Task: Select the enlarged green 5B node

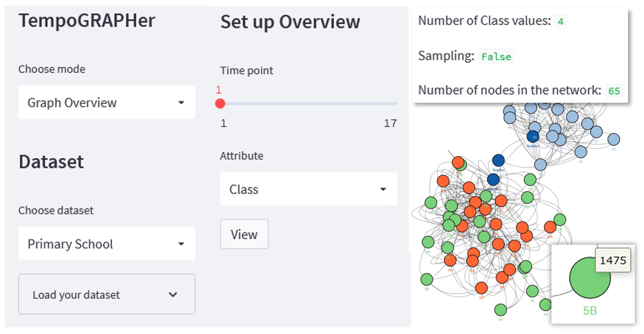Action: (x=589, y=278)
